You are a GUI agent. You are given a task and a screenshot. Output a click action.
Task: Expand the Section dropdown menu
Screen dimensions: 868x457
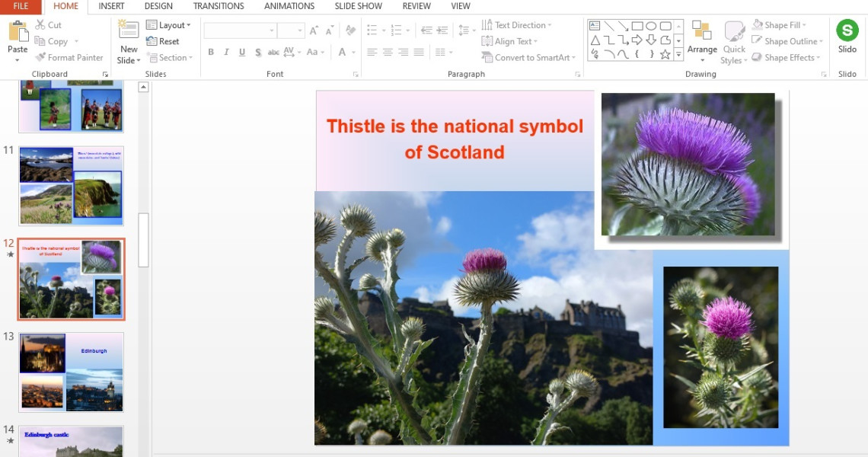tap(170, 57)
